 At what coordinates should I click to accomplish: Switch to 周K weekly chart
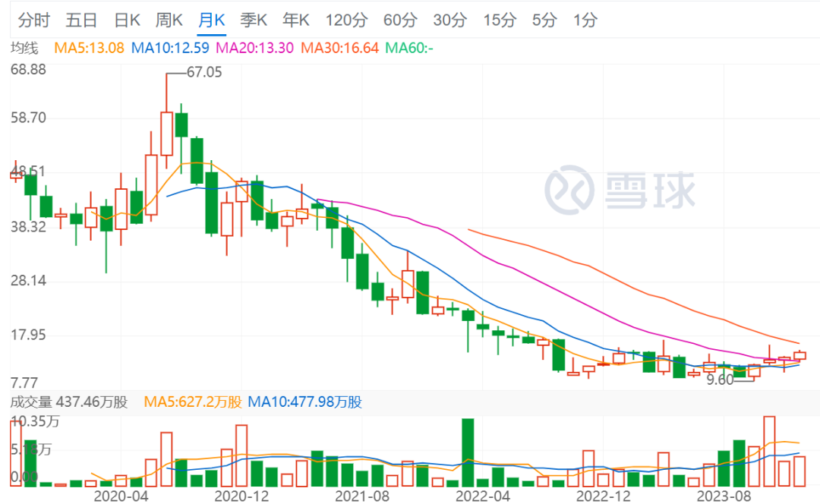pyautogui.click(x=169, y=20)
